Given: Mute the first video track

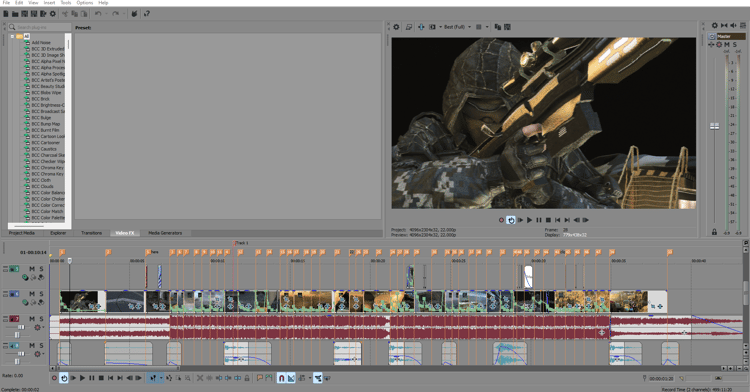Looking at the screenshot, I should pos(32,269).
